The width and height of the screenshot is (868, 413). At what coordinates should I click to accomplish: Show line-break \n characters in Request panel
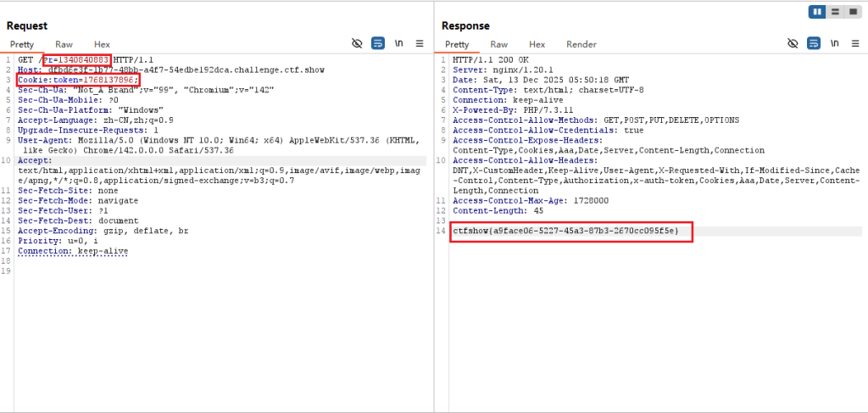coord(399,43)
